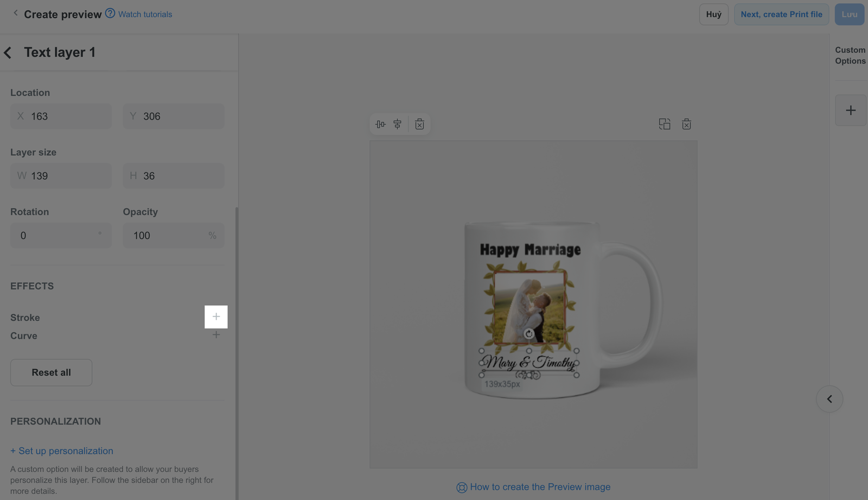Click the Curve effect label
The height and width of the screenshot is (500, 868).
24,336
